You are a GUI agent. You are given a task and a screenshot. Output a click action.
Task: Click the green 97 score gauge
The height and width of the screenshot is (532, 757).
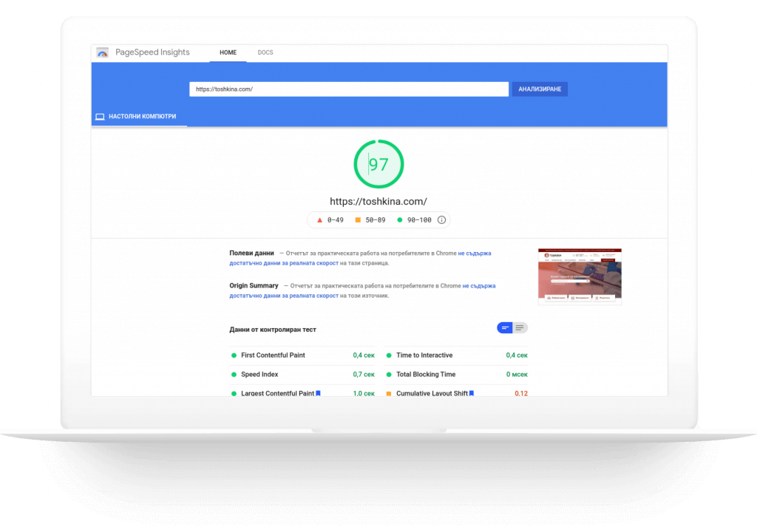[x=378, y=164]
